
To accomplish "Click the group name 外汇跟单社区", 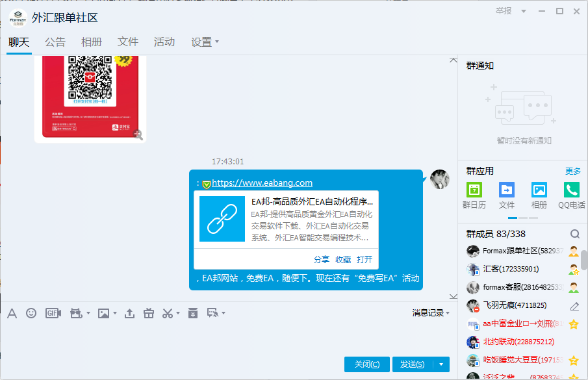I will (65, 18).
